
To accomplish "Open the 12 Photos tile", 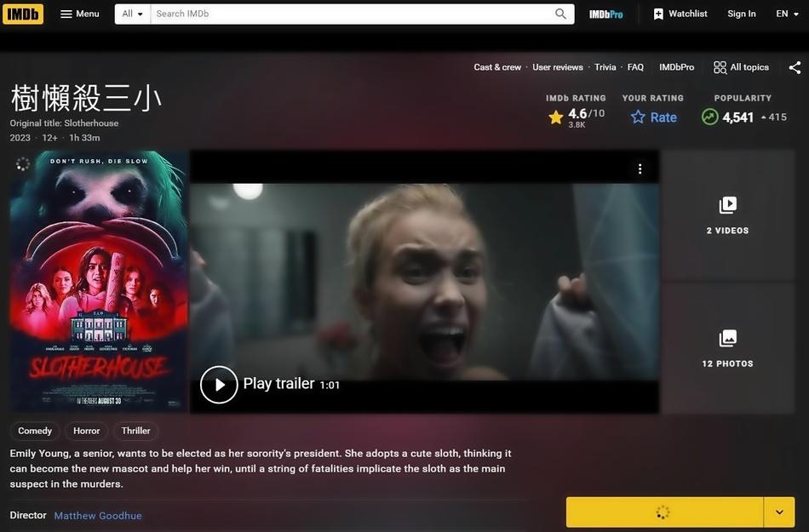I will click(727, 348).
